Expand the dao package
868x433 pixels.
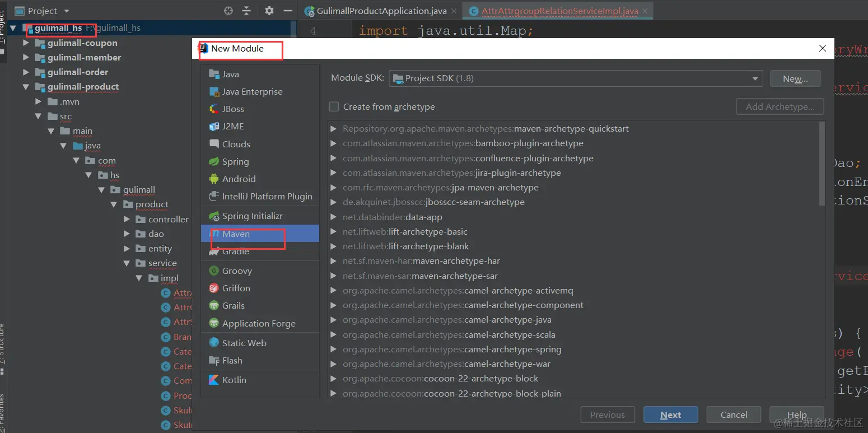pos(127,234)
